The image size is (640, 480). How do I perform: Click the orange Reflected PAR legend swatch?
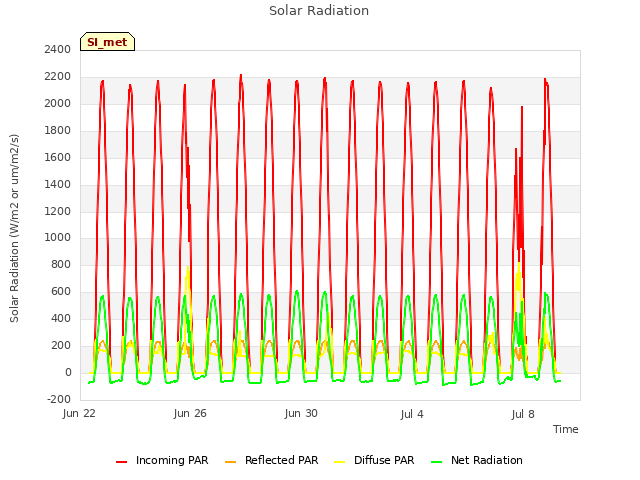(231, 462)
